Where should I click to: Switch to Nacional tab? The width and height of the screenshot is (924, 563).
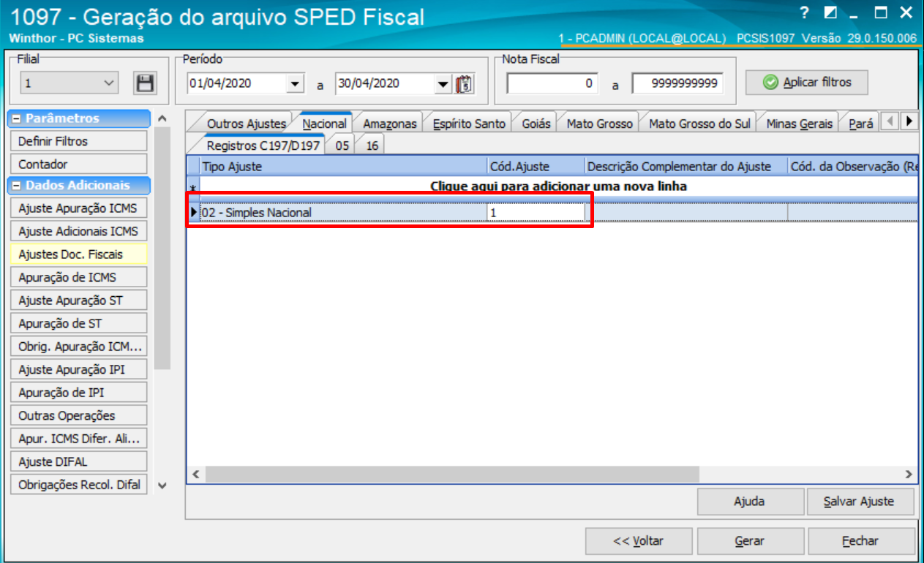tap(324, 124)
